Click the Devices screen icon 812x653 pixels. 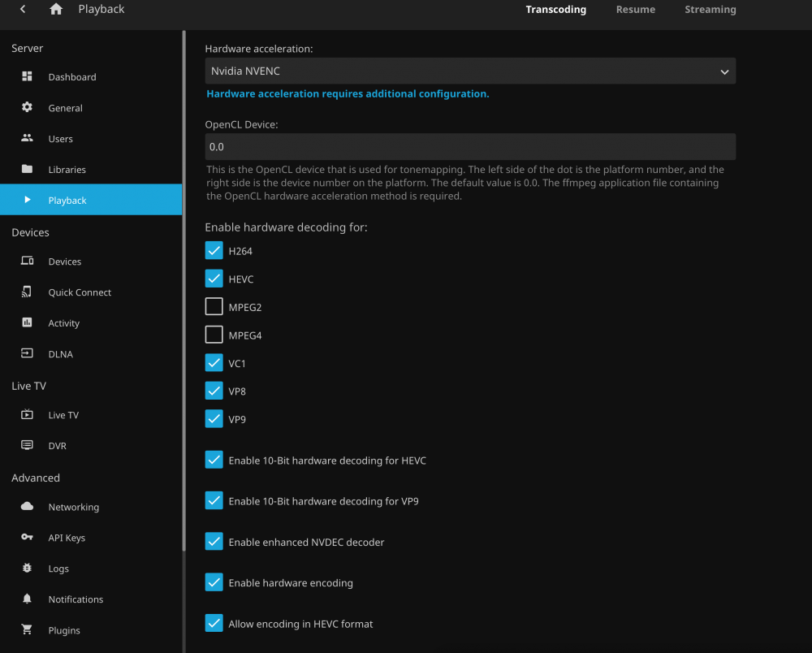(x=27, y=261)
